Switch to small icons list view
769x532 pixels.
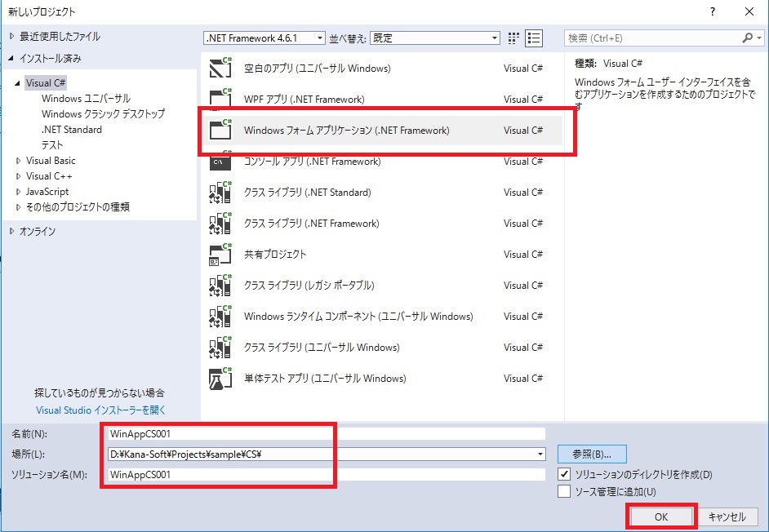point(534,38)
